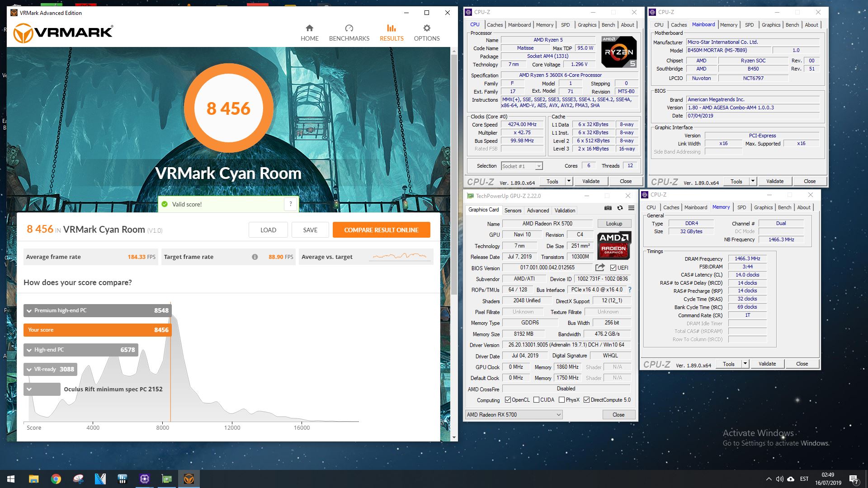Open Bench tab in CPU window
Viewport: 868px width, 488px height.
(608, 25)
